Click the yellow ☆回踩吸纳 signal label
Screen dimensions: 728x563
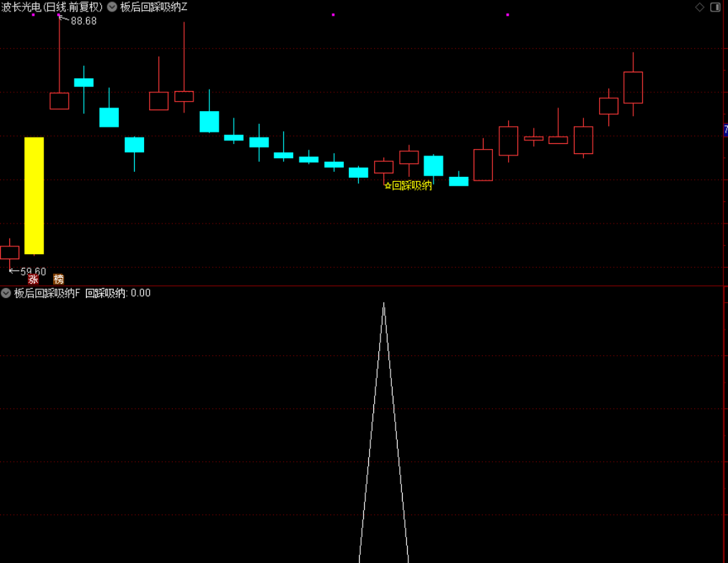(x=408, y=186)
